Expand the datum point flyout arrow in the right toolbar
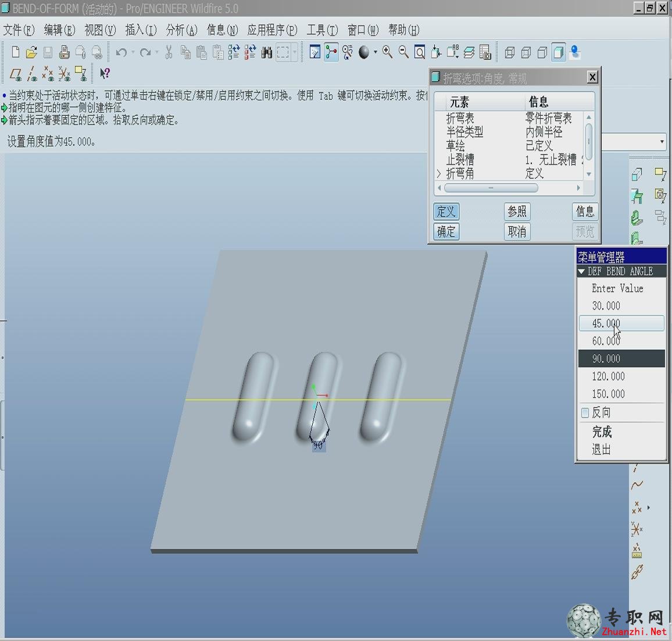This screenshot has width=672, height=641. [648, 508]
